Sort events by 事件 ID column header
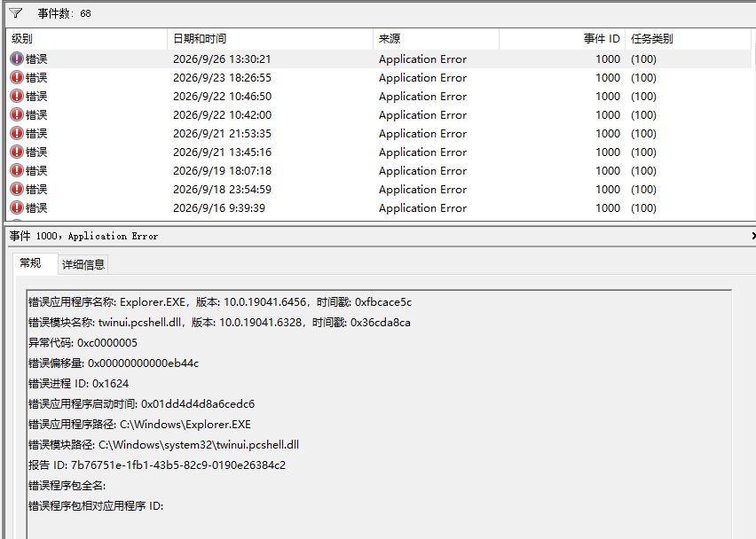 563,38
